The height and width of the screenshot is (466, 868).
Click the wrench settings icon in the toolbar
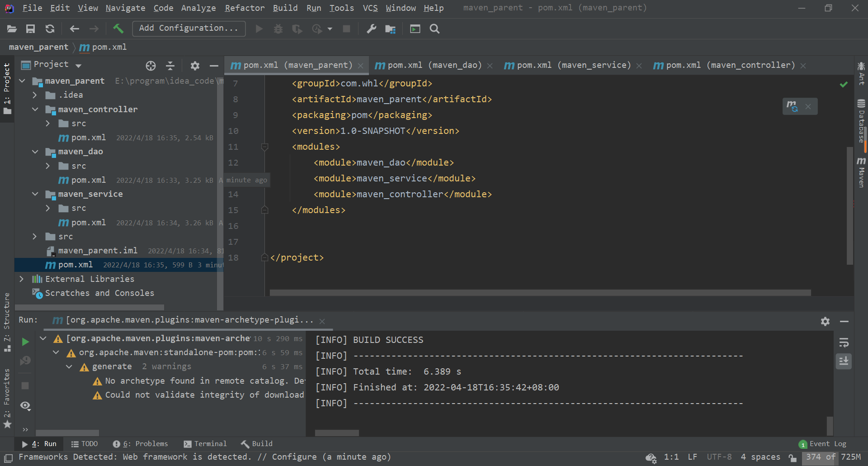(x=371, y=29)
